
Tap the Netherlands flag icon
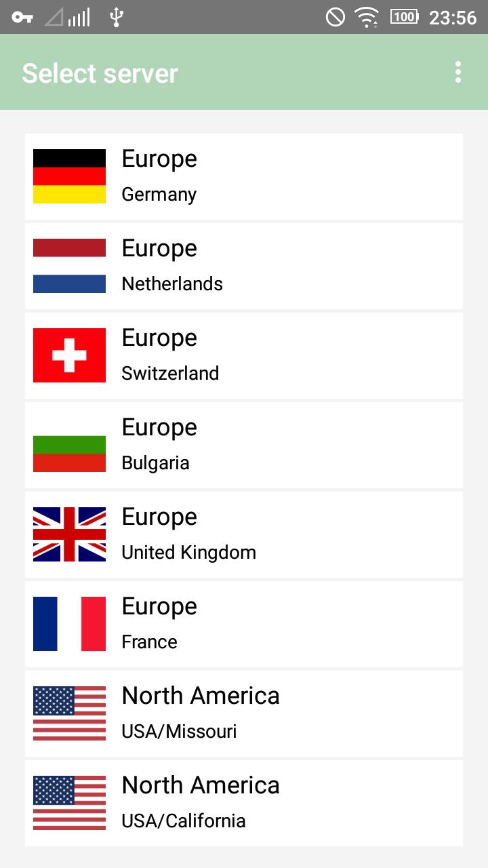tap(69, 266)
